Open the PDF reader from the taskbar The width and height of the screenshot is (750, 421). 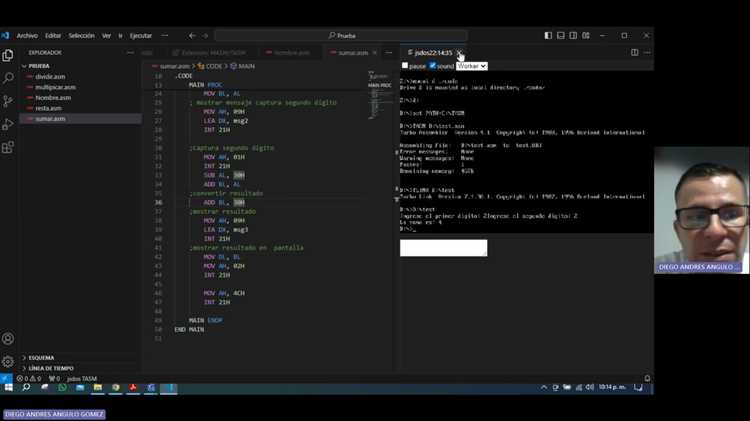(x=133, y=388)
